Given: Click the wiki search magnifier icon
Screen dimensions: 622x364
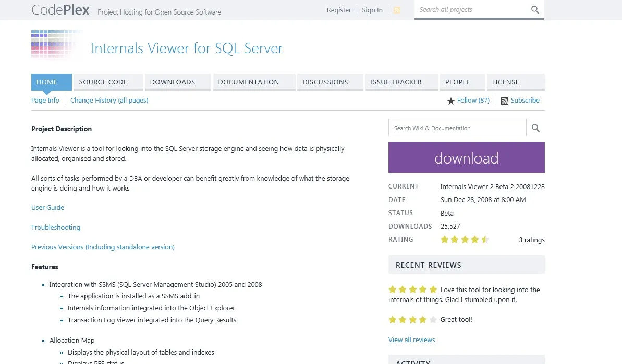Looking at the screenshot, I should [535, 128].
